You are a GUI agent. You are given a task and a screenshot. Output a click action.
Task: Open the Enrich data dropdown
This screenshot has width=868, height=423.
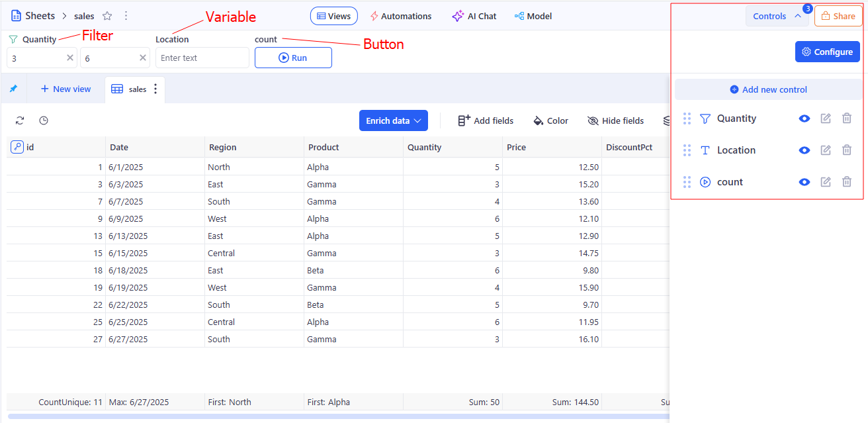point(393,120)
